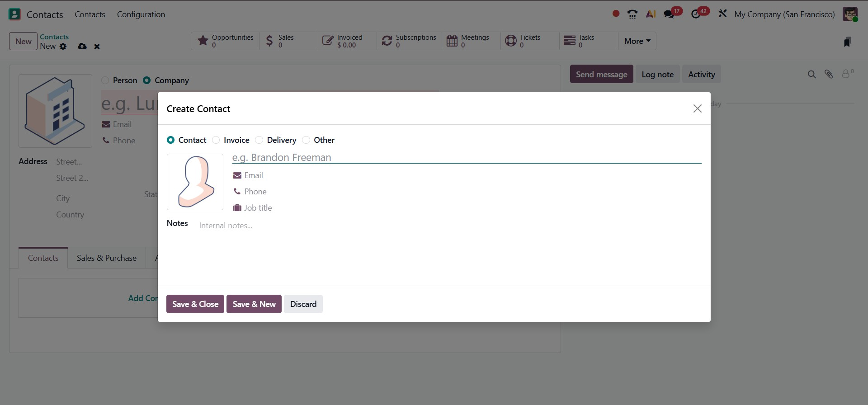Click into Internal notes field
Viewport: 868px width, 405px height.
pyautogui.click(x=450, y=226)
